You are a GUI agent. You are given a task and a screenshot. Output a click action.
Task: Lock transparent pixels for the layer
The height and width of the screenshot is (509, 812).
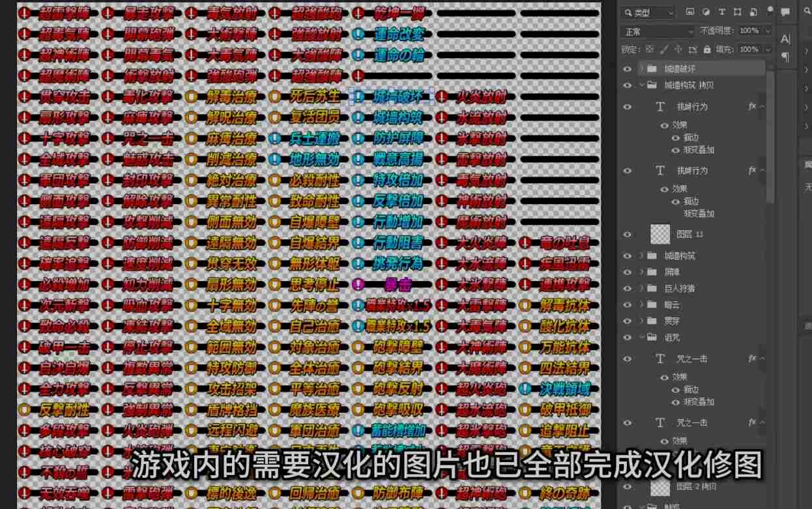pyautogui.click(x=650, y=50)
